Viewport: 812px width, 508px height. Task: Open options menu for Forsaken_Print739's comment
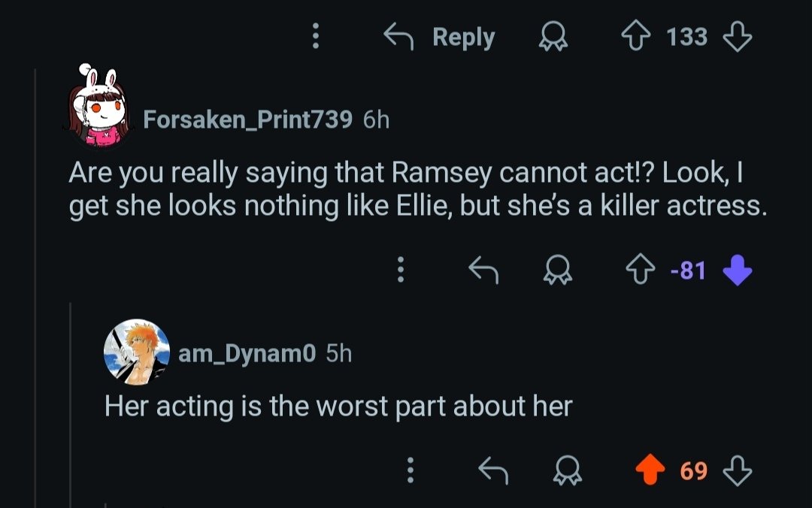(401, 269)
